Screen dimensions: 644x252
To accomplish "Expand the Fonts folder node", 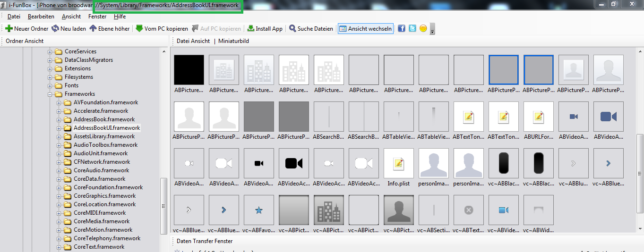I will [50, 85].
